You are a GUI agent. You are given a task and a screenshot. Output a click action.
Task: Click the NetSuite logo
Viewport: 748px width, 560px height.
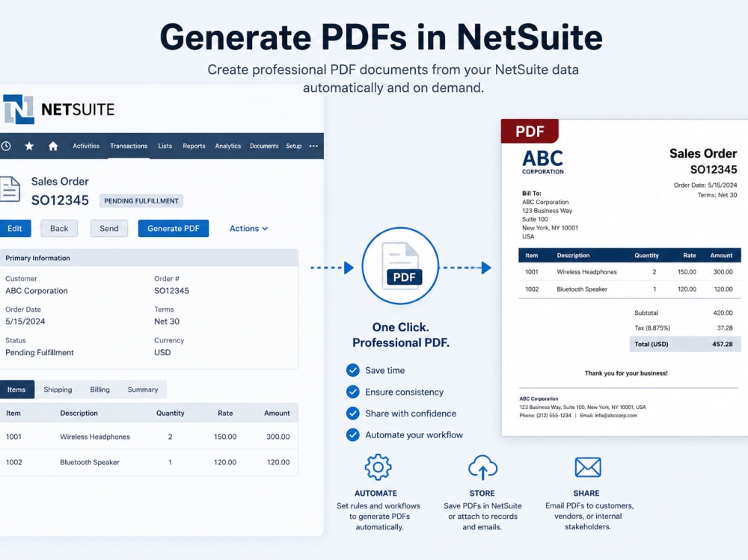point(59,109)
